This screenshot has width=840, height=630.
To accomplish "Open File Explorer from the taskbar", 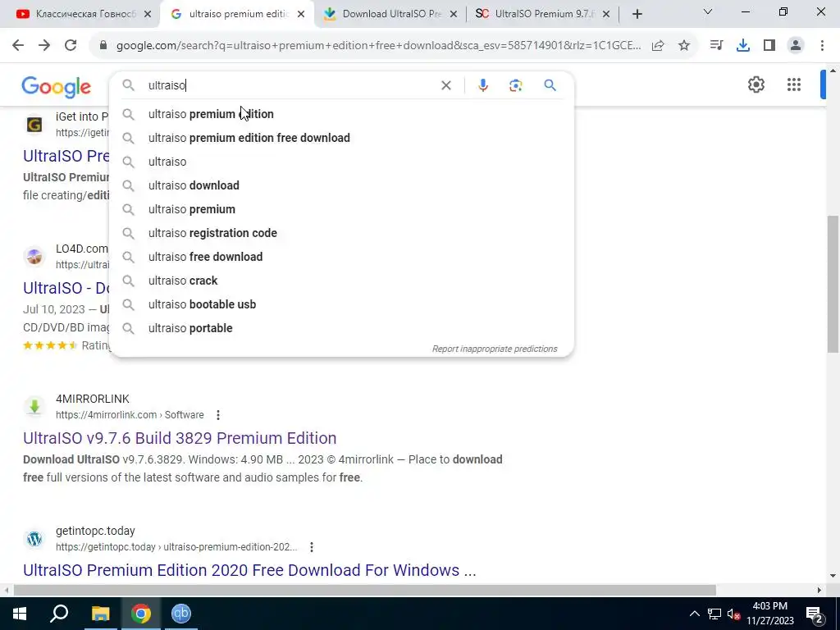I will click(100, 614).
